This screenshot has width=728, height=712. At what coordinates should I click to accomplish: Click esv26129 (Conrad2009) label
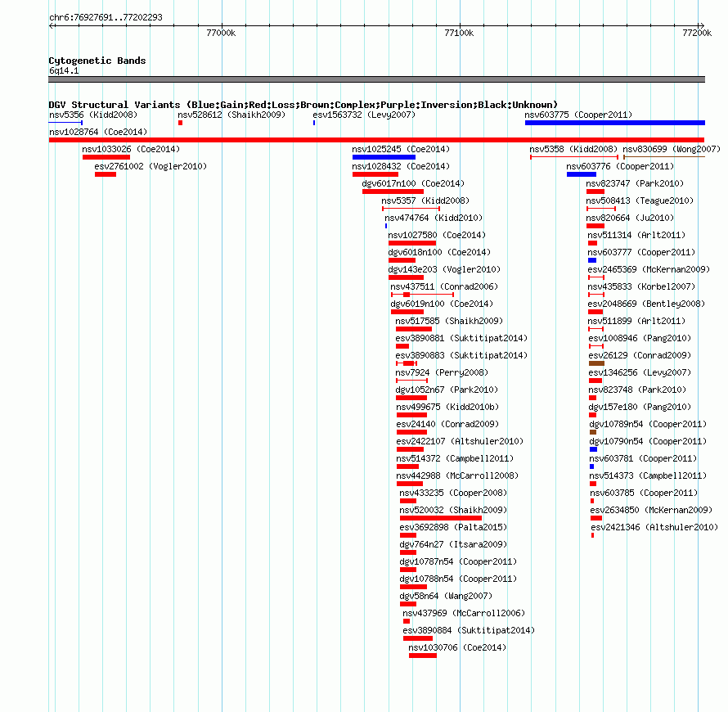pyautogui.click(x=640, y=355)
